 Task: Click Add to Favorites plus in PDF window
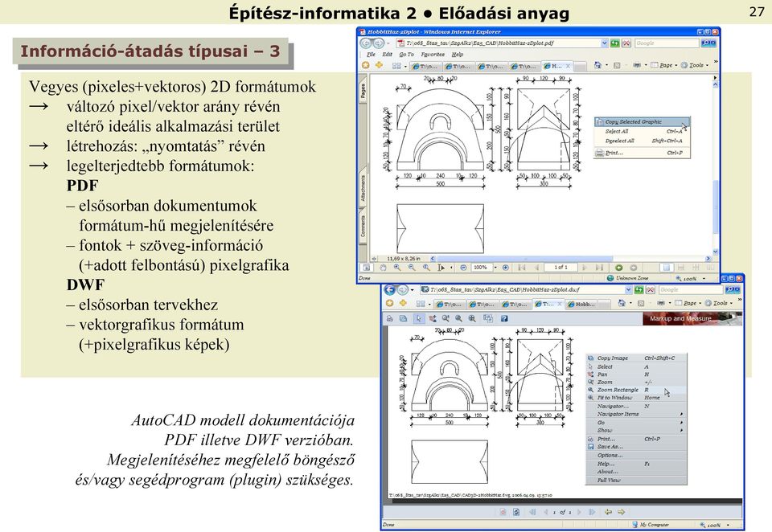(379, 64)
